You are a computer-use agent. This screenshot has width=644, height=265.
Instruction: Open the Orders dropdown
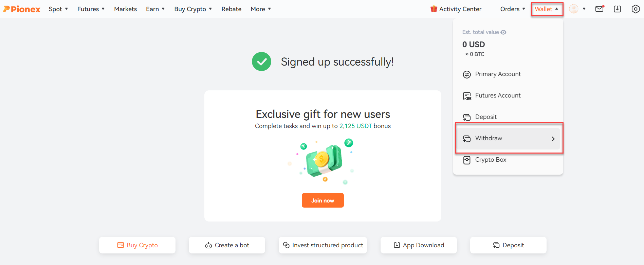tap(513, 9)
